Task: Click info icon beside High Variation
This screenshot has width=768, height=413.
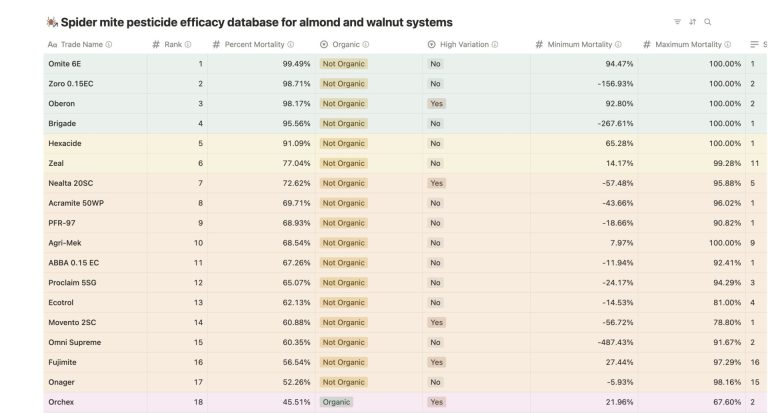Action: 495,45
